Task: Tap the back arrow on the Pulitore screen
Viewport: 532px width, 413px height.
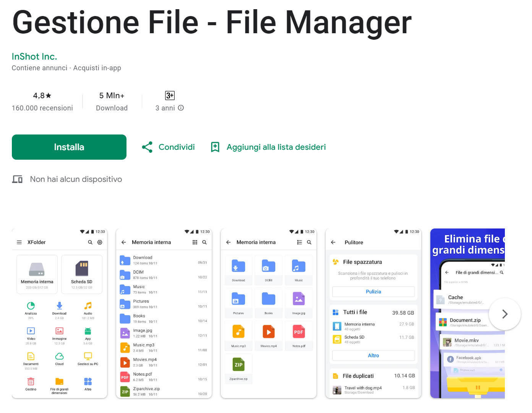Action: (333, 242)
